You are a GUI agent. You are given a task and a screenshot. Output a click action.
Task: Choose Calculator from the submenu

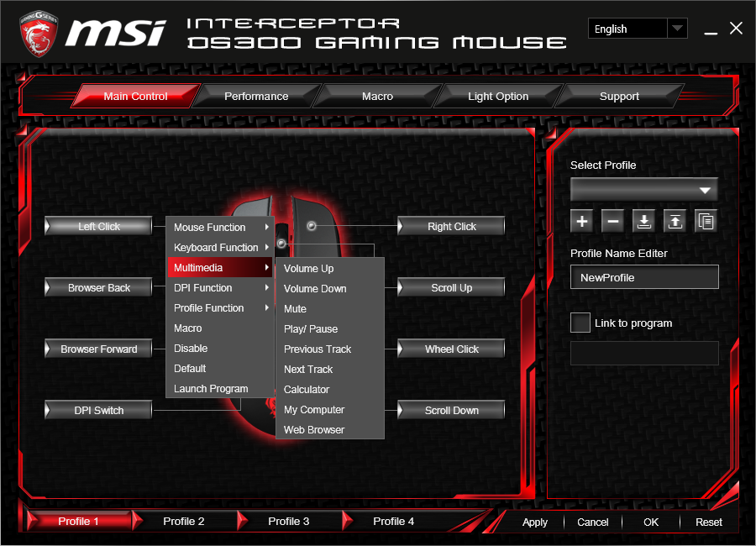(x=330, y=390)
